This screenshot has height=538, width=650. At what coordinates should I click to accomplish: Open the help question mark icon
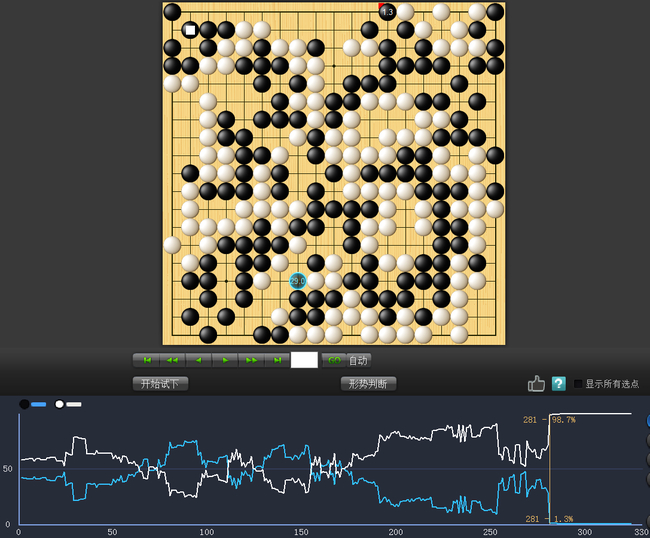558,383
